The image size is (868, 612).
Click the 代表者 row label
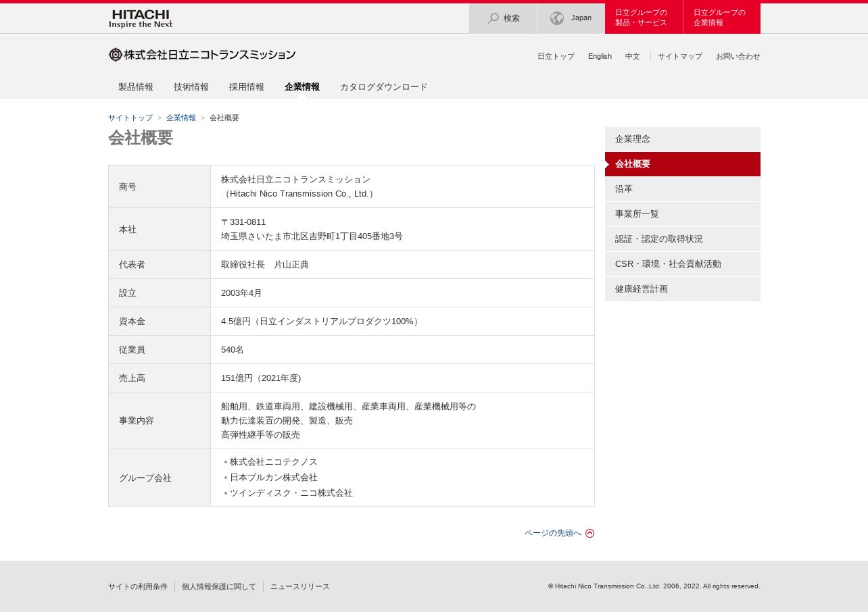[x=132, y=265]
